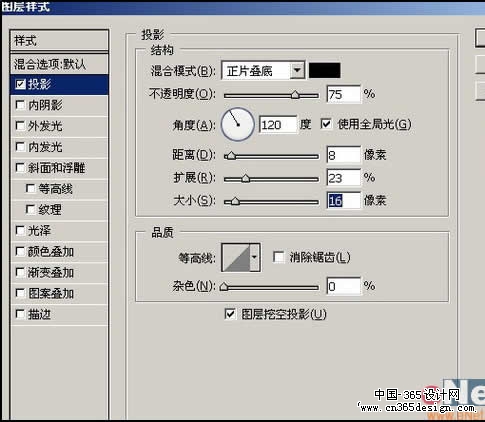Screen dimensions: 485x422
Task: Focus the angle field showing 120
Action: click(x=278, y=125)
